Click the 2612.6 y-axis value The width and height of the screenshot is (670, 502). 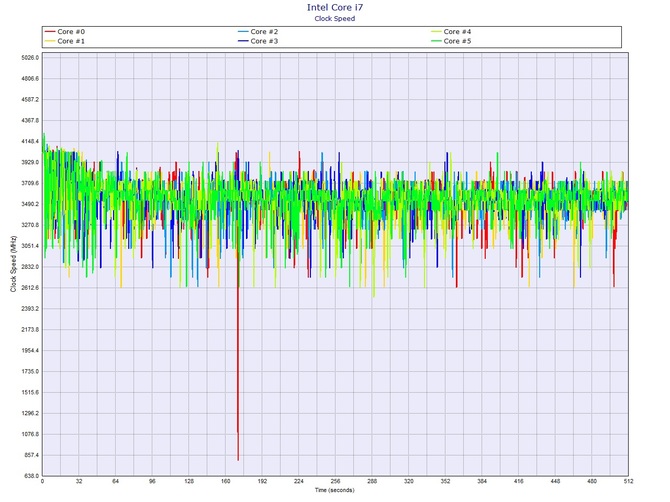click(30, 288)
